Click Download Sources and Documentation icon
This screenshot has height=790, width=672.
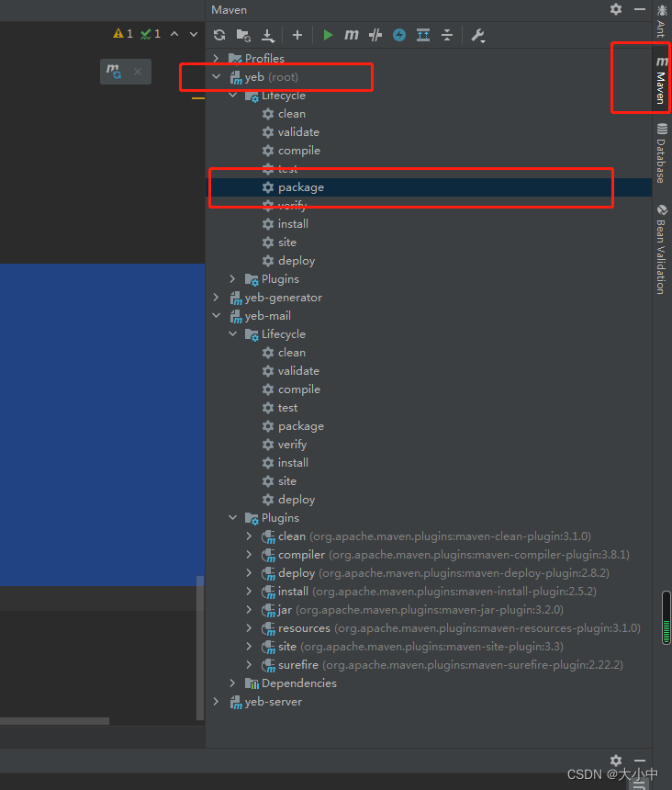(x=268, y=35)
